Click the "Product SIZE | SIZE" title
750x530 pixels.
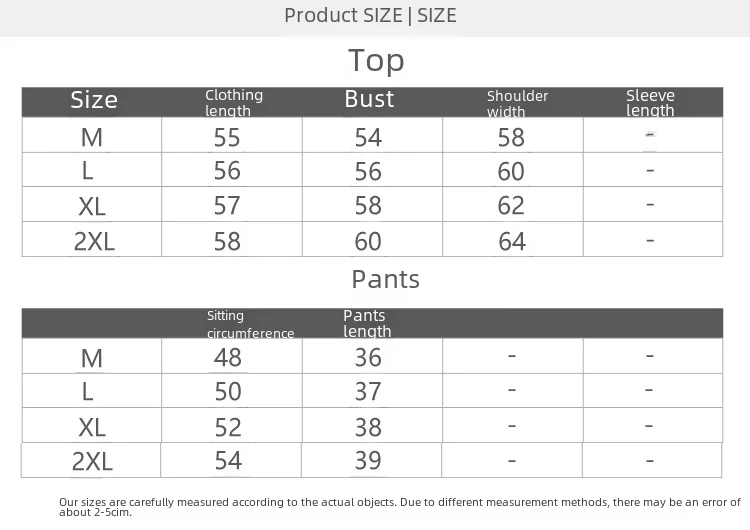tap(370, 15)
